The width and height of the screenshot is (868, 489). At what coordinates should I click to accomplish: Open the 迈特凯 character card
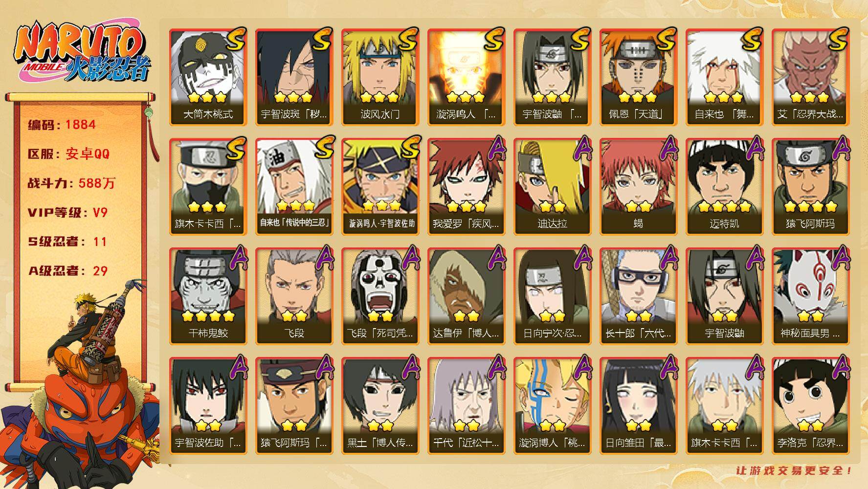coord(724,186)
